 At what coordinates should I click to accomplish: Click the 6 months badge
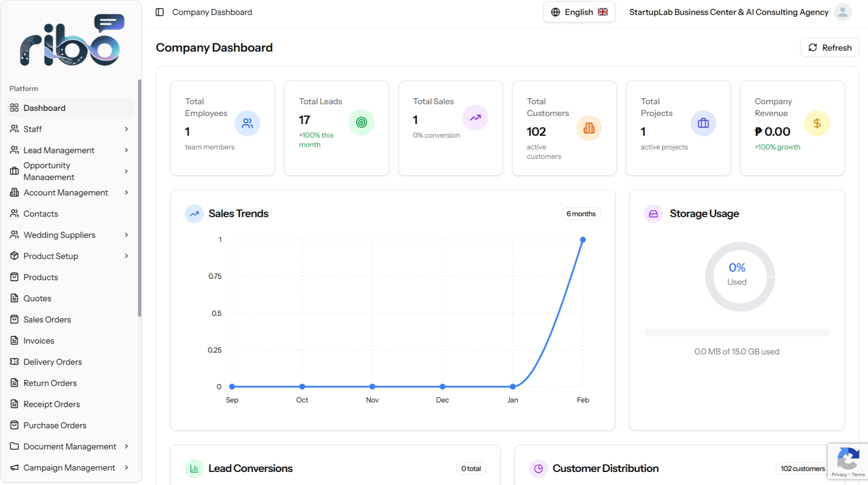coord(581,214)
